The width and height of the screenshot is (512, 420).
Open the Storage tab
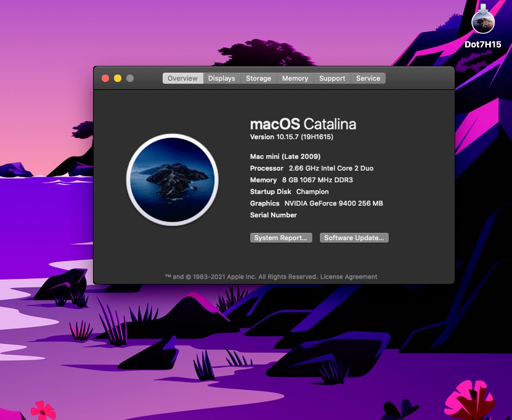[259, 78]
